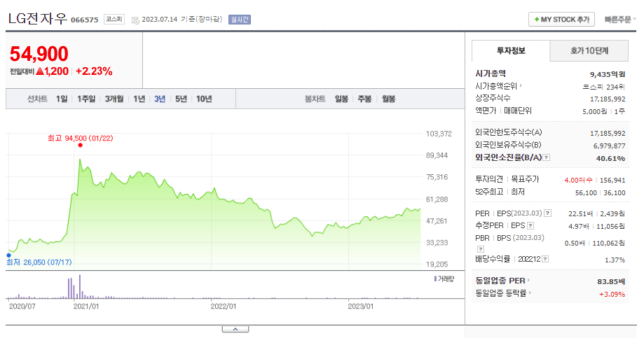This screenshot has height=338, width=644.
Task: Open help icon below PBR BPS label
Action: tap(481, 249)
